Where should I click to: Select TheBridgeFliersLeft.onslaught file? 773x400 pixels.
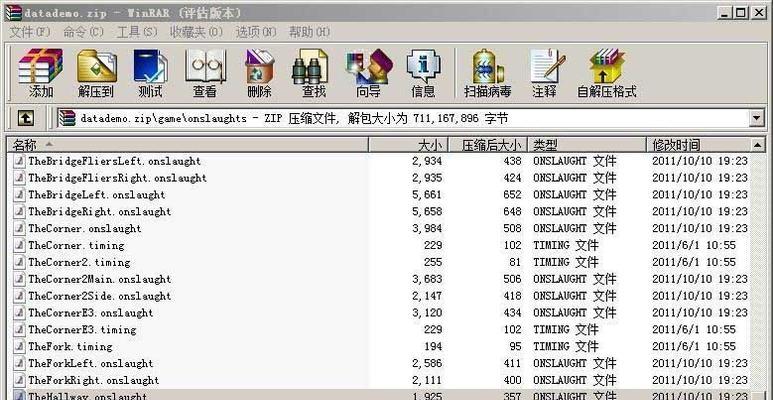[114, 161]
